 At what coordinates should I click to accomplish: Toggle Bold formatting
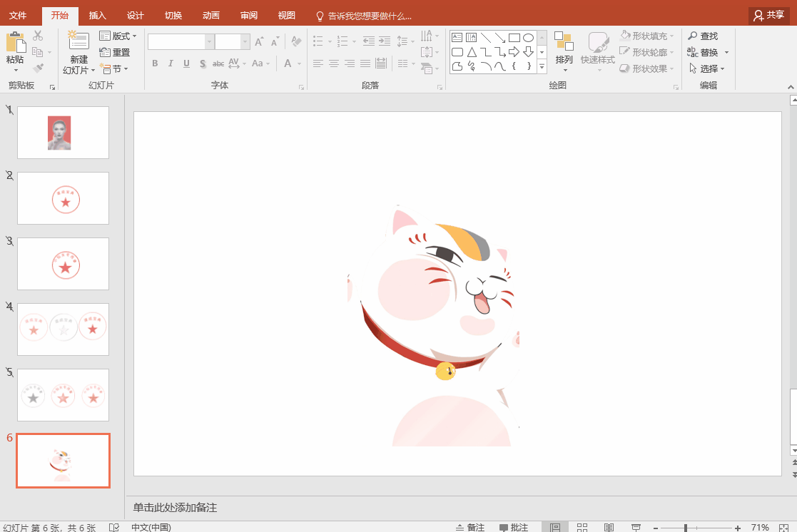[x=155, y=63]
